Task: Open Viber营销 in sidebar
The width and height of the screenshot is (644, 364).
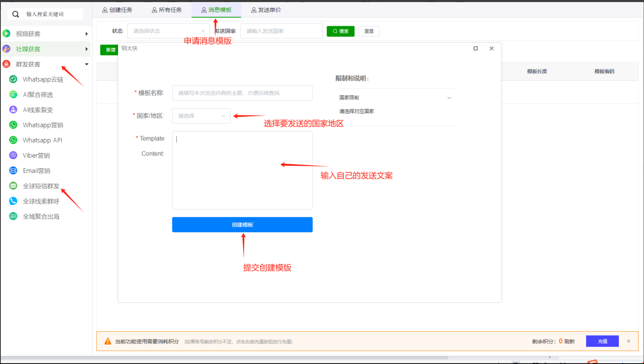Action: tap(36, 156)
